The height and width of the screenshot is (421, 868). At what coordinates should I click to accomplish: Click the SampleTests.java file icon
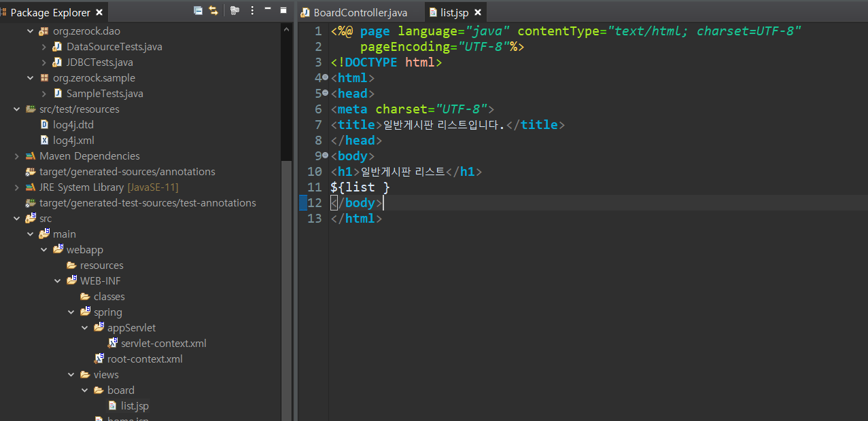(58, 93)
